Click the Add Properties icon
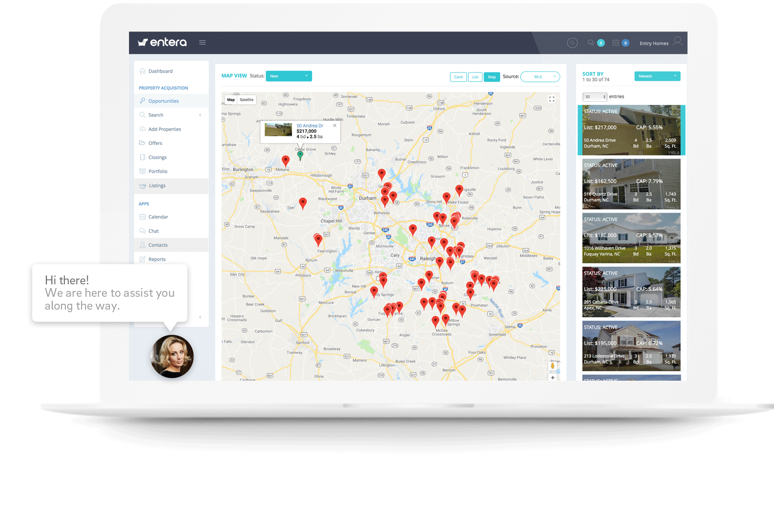The height and width of the screenshot is (532, 774). [143, 129]
